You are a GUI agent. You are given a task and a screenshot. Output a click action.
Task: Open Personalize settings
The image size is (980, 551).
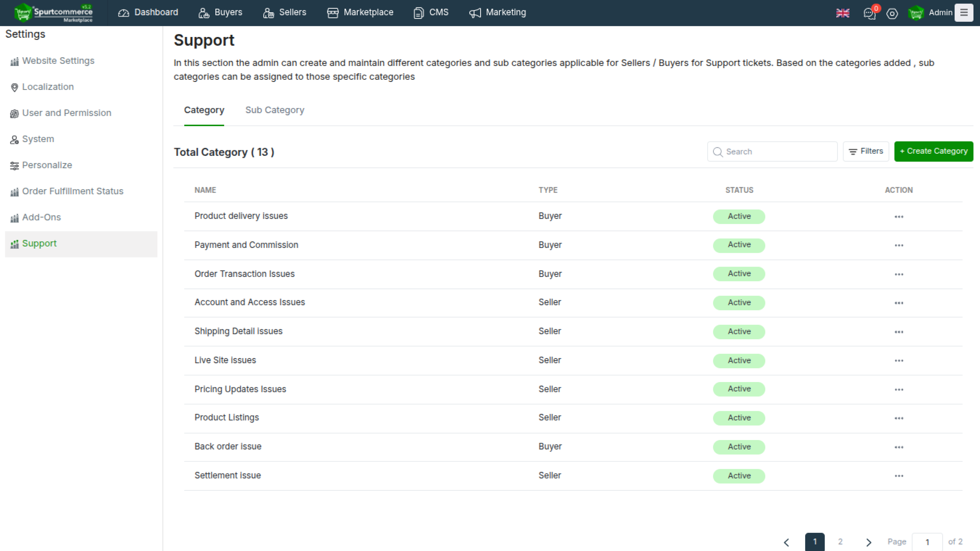click(x=47, y=165)
